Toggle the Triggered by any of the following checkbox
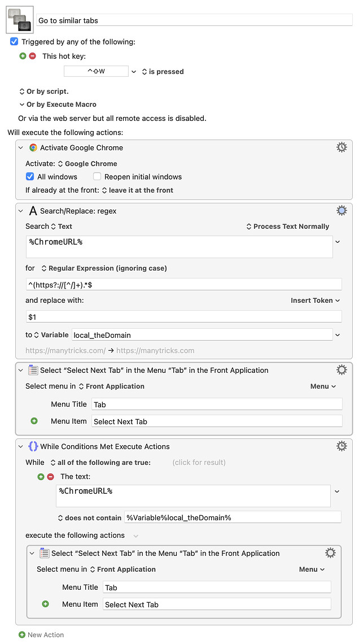359x644 pixels. tap(14, 41)
